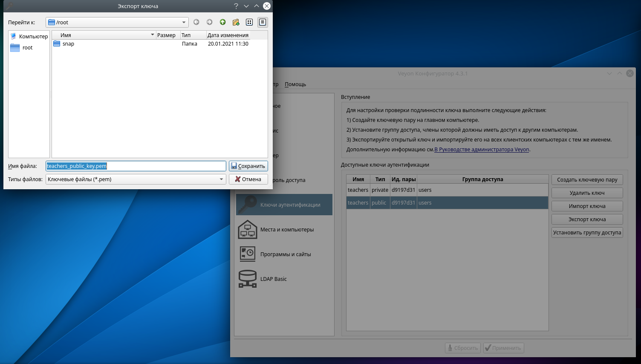Click the 20.01.2021 11:30 date cell
641x364 pixels.
228,44
